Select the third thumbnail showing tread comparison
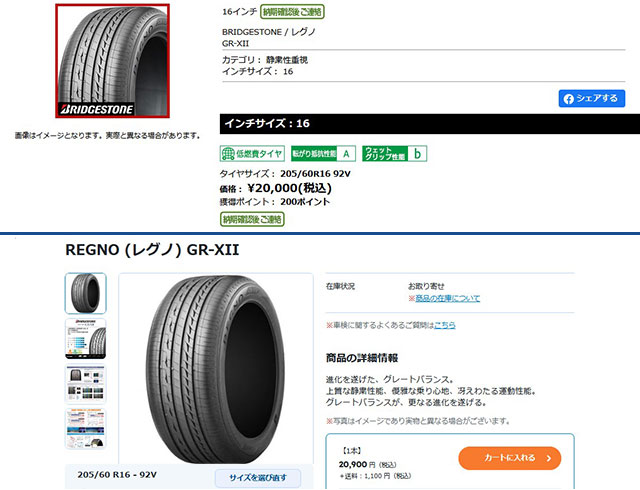 tap(86, 384)
